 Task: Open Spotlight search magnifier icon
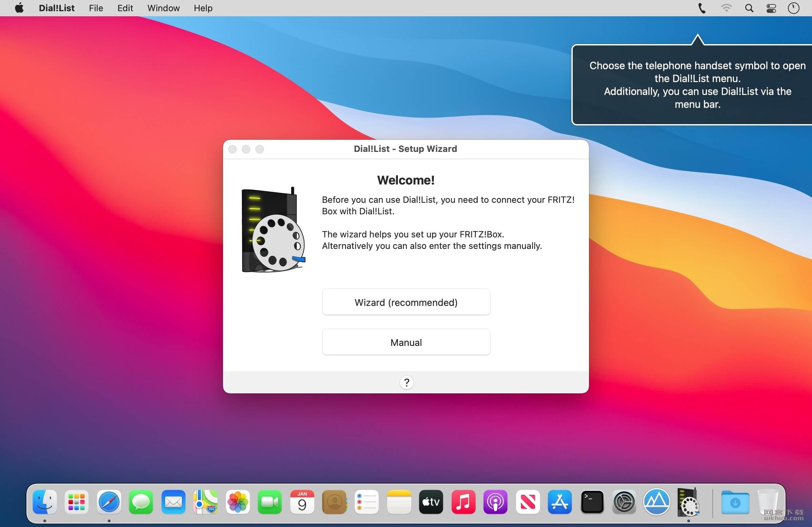pyautogui.click(x=749, y=8)
